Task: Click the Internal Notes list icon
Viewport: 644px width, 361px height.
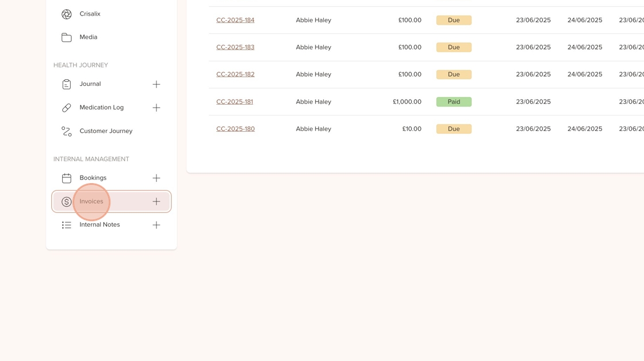Action: [67, 225]
